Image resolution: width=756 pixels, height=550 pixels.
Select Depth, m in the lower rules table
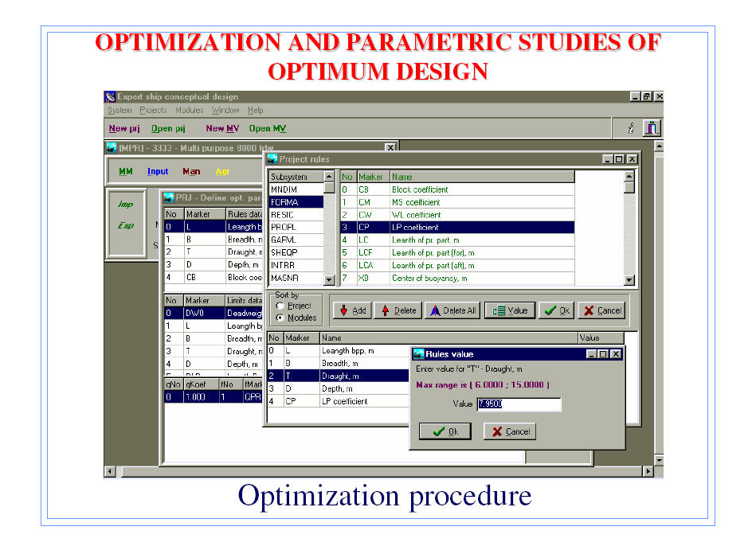click(x=339, y=388)
